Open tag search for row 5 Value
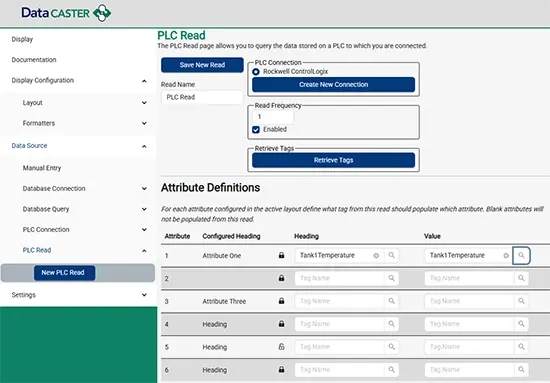Image resolution: width=550 pixels, height=383 pixels. [x=521, y=347]
